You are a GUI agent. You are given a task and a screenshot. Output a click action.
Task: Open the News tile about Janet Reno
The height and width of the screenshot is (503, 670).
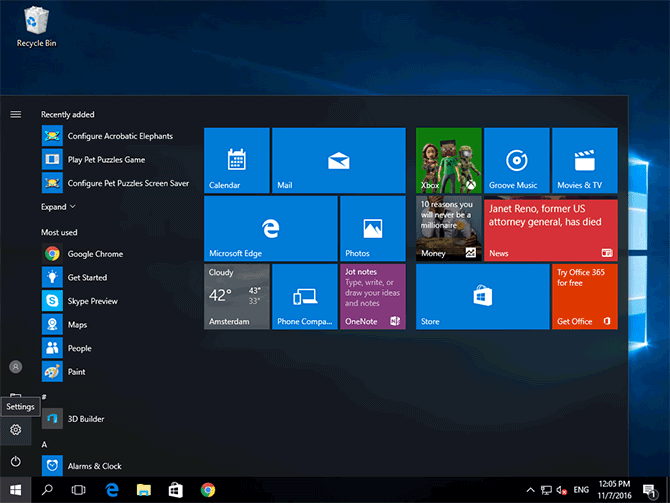point(550,229)
